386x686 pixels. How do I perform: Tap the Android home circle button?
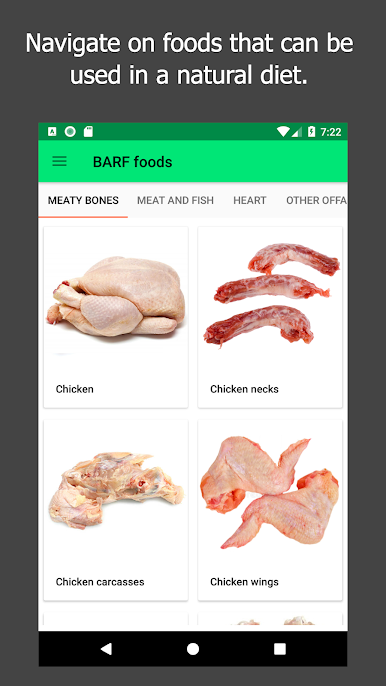pyautogui.click(x=193, y=649)
